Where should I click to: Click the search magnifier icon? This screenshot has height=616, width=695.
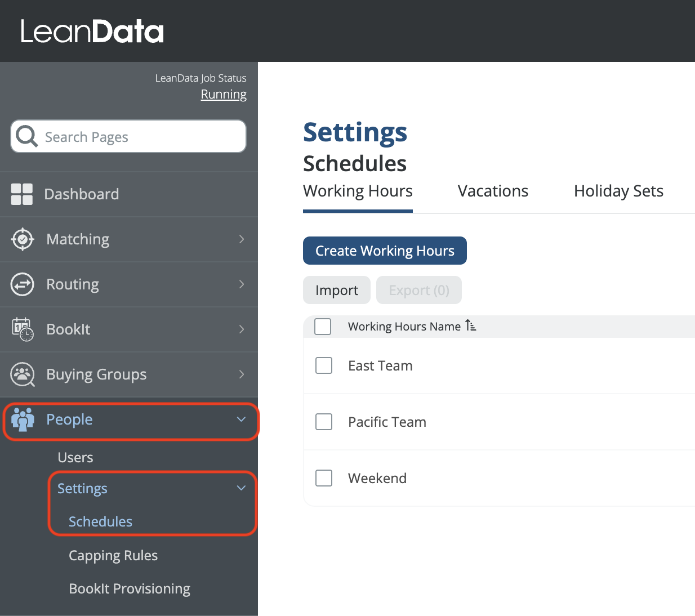click(26, 136)
